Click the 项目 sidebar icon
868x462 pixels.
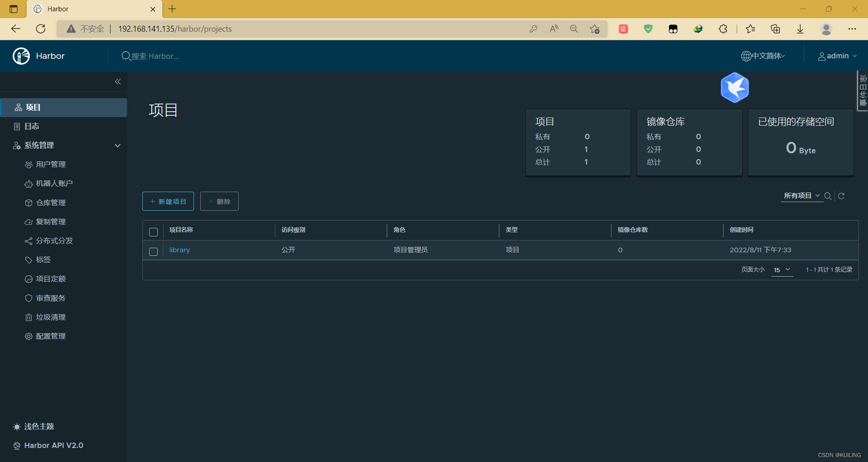[x=19, y=108]
